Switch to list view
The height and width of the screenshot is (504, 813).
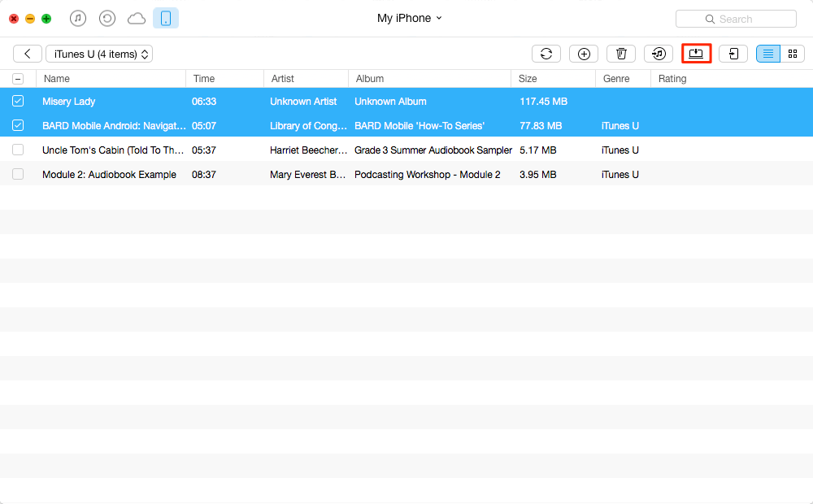pos(768,54)
